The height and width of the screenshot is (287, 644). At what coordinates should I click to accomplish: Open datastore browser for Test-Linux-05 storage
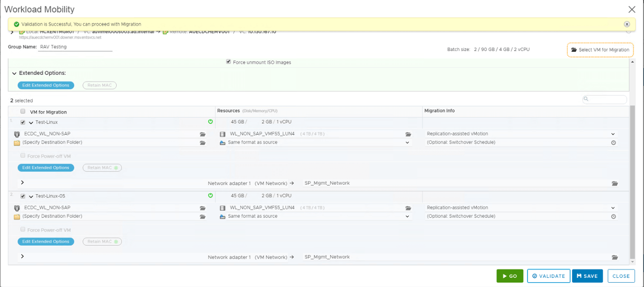click(408, 208)
